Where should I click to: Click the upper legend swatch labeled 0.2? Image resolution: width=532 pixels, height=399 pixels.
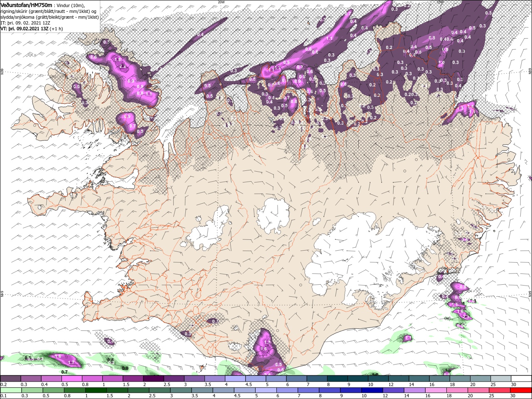pos(10,379)
